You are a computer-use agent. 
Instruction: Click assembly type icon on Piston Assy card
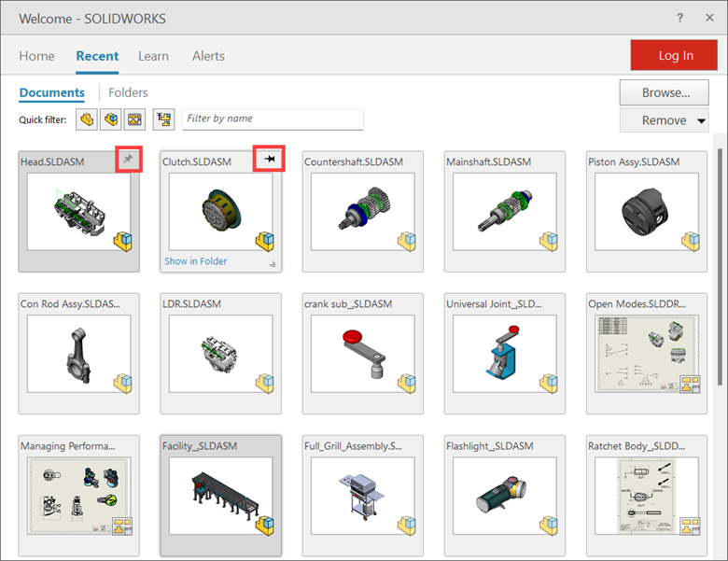(x=691, y=242)
